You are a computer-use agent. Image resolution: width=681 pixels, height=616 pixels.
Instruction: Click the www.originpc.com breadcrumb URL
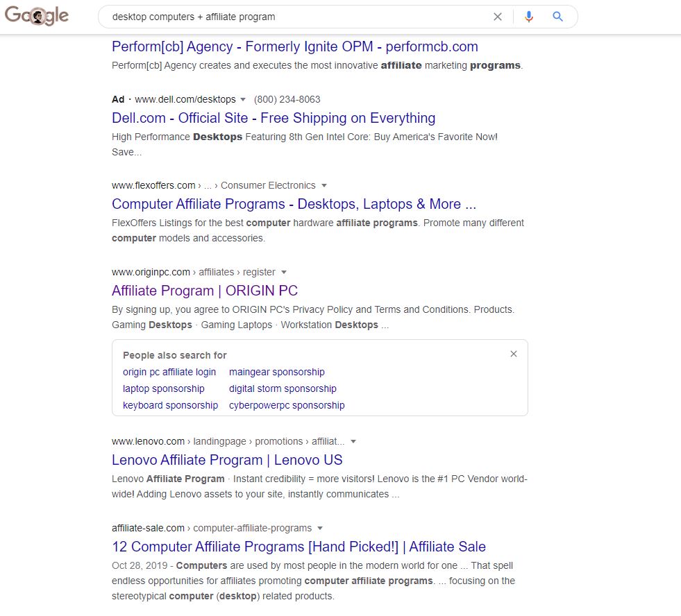pos(151,272)
